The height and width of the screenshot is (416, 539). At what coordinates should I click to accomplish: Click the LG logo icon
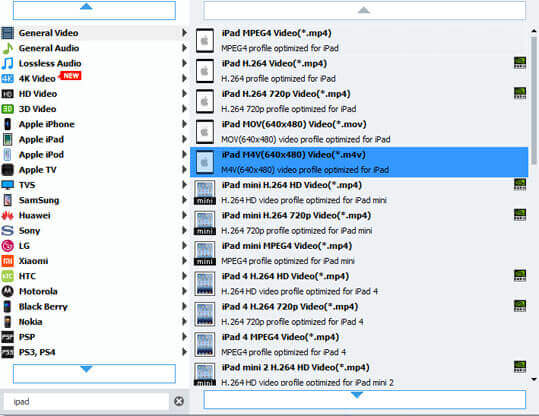(8, 246)
